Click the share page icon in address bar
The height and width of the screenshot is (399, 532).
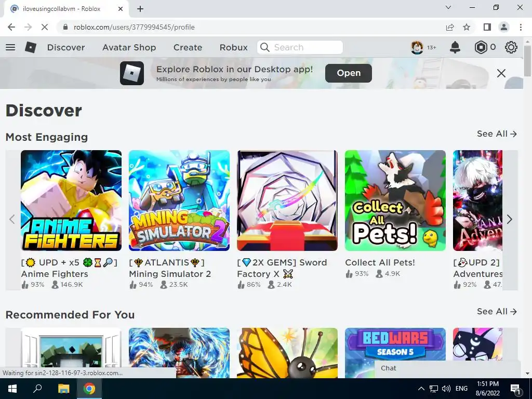450,27
